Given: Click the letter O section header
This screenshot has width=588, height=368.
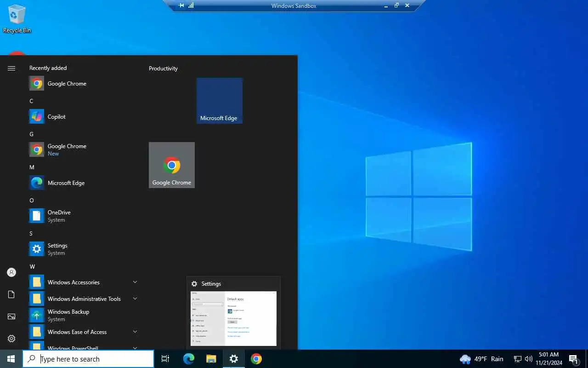Looking at the screenshot, I should tap(32, 201).
